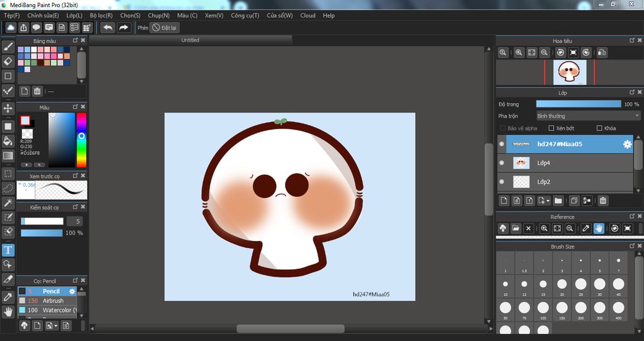The width and height of the screenshot is (644, 341).
Task: Click the Undo arrow in top toolbar
Action: pyautogui.click(x=108, y=28)
